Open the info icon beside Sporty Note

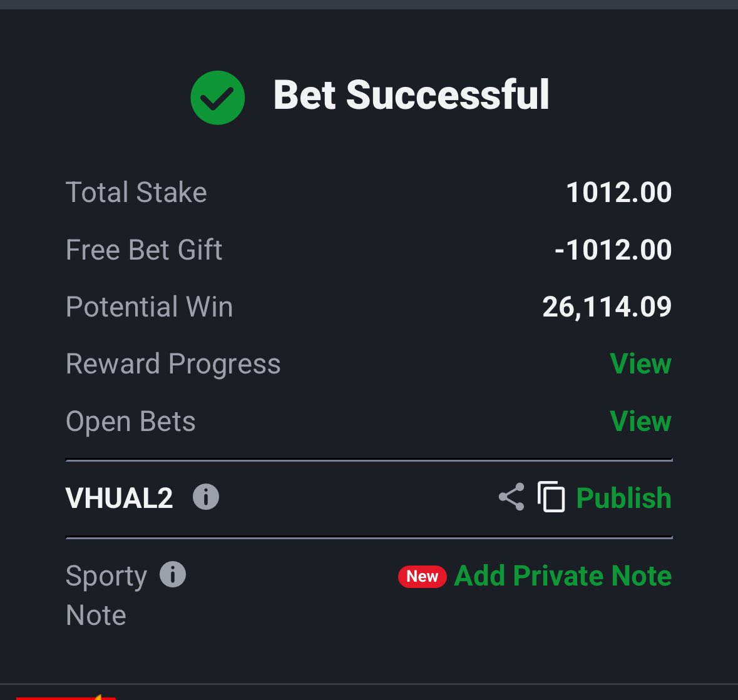point(173,574)
